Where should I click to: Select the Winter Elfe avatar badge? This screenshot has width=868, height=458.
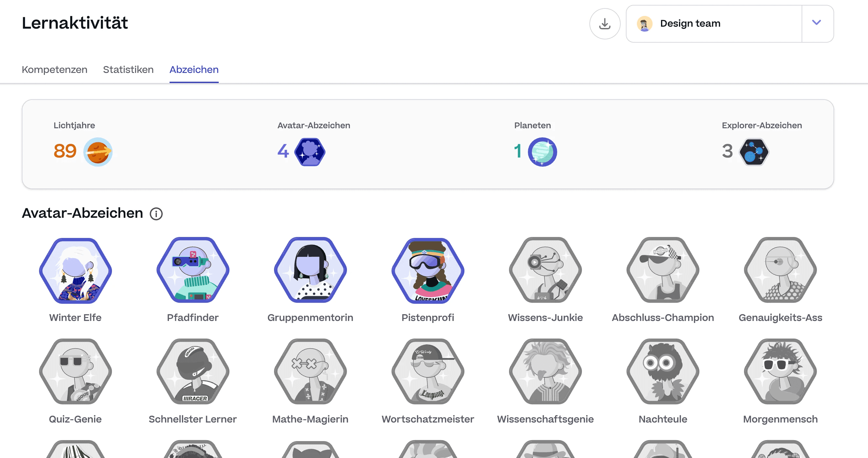click(76, 270)
